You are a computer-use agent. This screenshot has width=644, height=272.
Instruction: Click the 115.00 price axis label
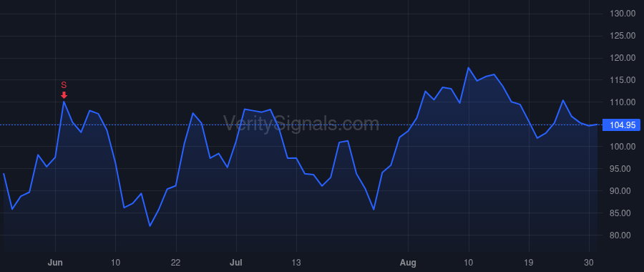click(x=623, y=80)
